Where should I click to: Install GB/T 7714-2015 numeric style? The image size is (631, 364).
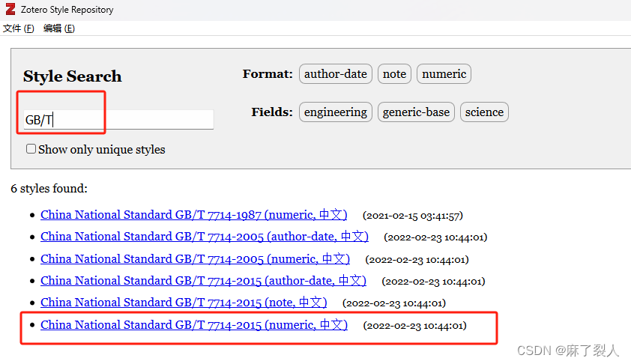point(194,325)
